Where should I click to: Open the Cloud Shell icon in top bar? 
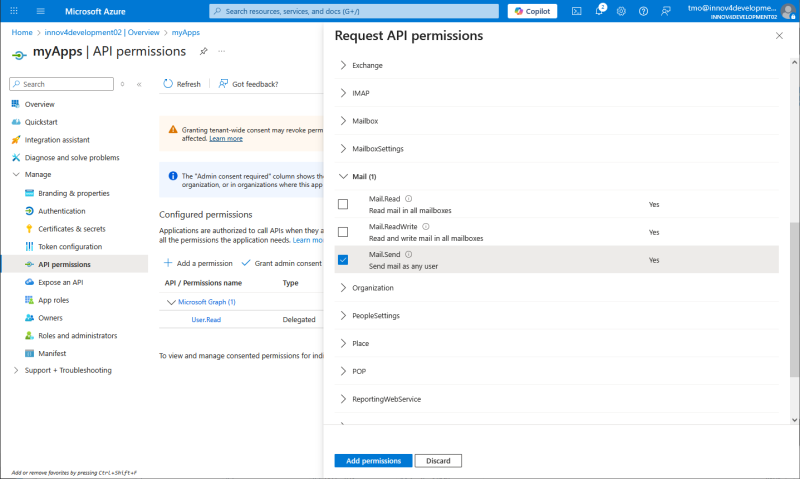pyautogui.click(x=577, y=11)
